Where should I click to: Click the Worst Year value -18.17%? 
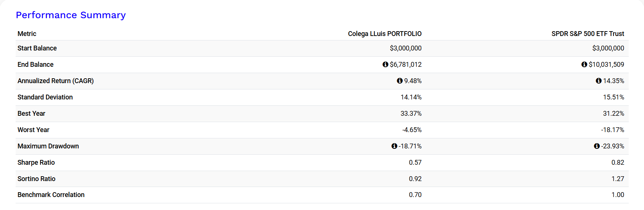(x=612, y=130)
